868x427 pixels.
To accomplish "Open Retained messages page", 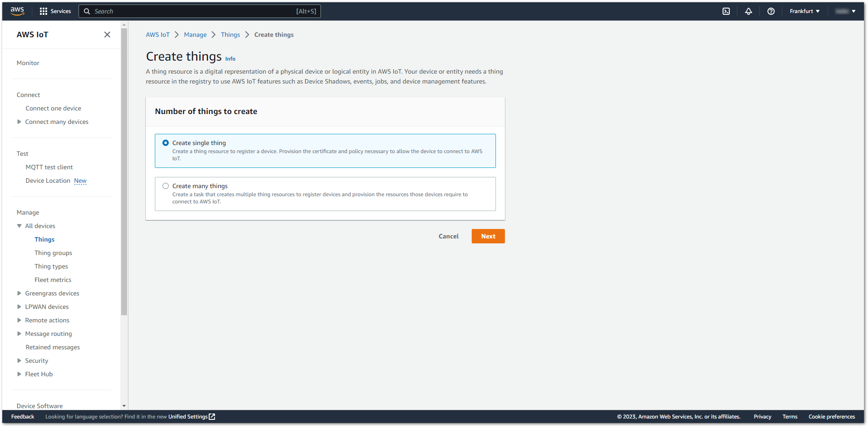I will click(53, 347).
